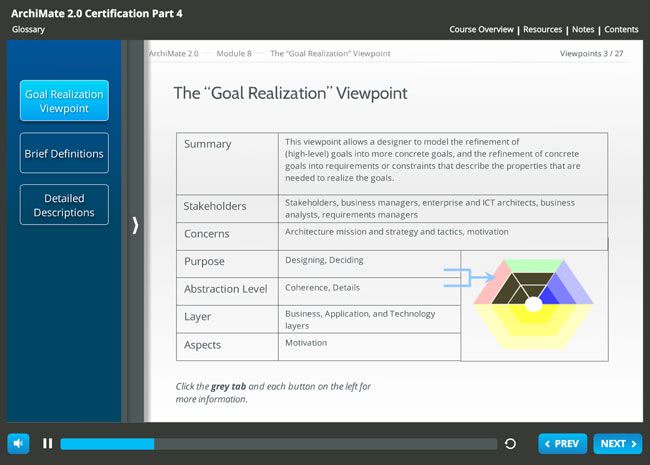Click the 'Coherence, Details' cell
This screenshot has width=650, height=465.
point(369,292)
